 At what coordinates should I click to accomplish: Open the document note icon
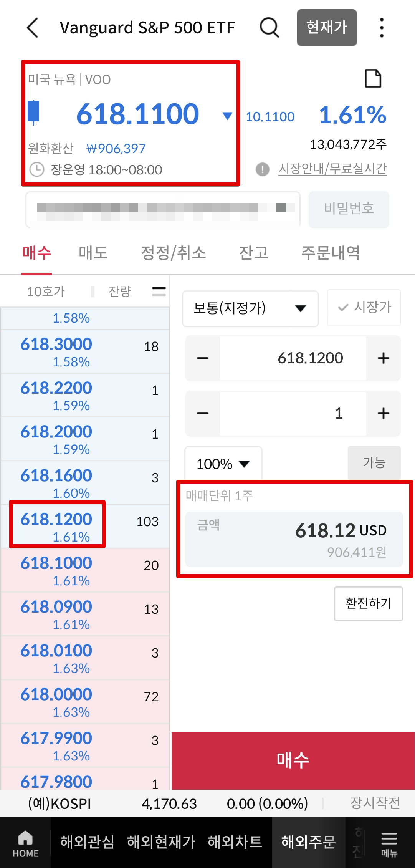(373, 79)
